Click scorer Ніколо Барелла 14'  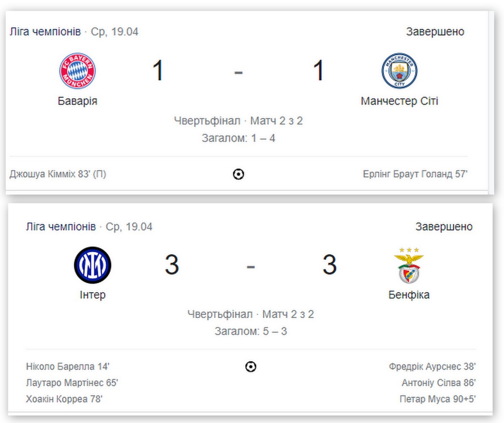pos(68,367)
